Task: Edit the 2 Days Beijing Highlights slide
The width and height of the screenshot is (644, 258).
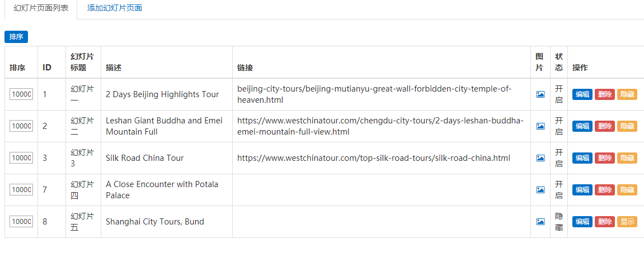Action: pyautogui.click(x=582, y=94)
